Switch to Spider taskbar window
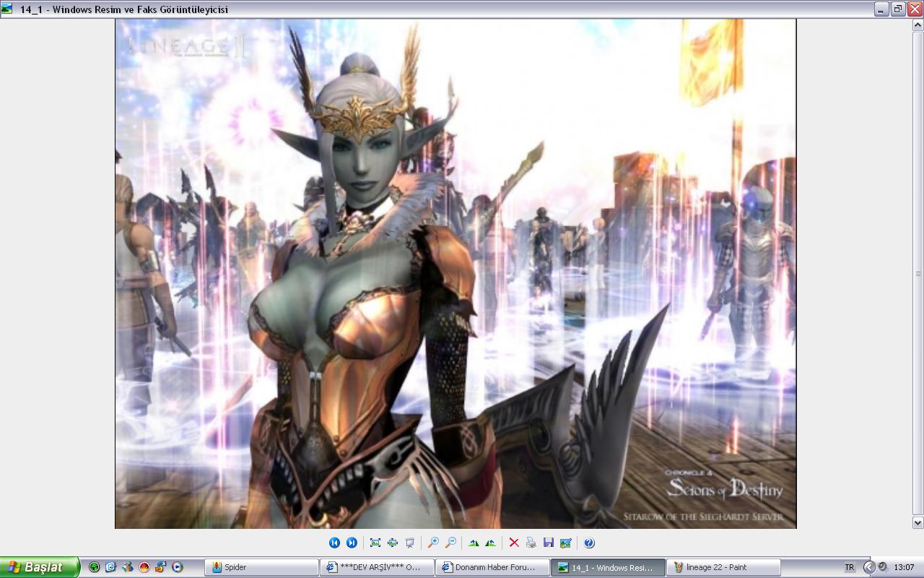924x578 pixels. [x=262, y=567]
